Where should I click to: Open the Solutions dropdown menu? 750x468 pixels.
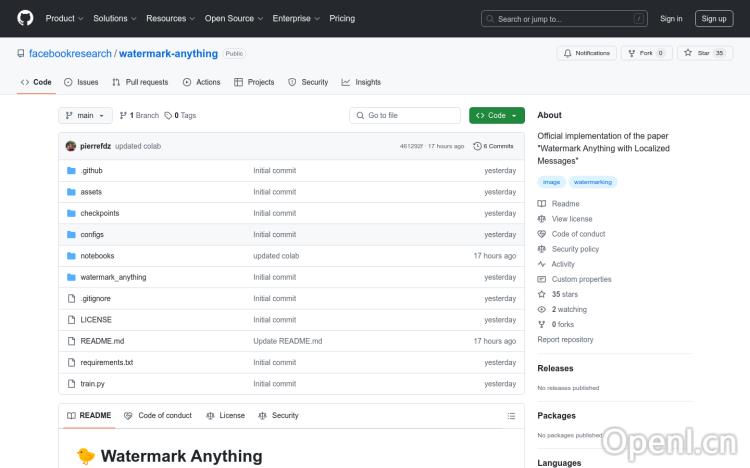tap(114, 18)
